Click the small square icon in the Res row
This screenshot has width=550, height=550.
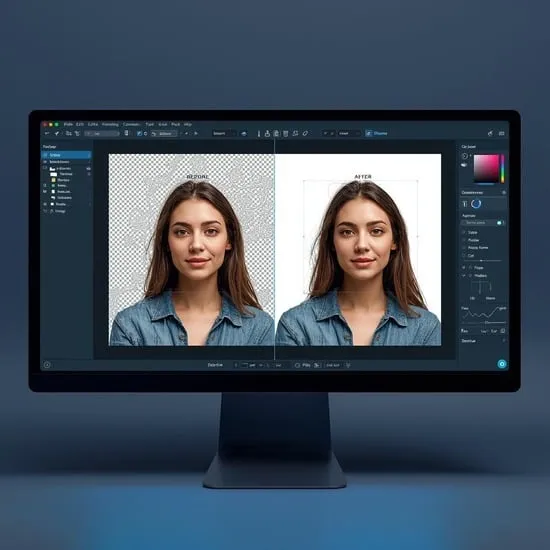503,331
